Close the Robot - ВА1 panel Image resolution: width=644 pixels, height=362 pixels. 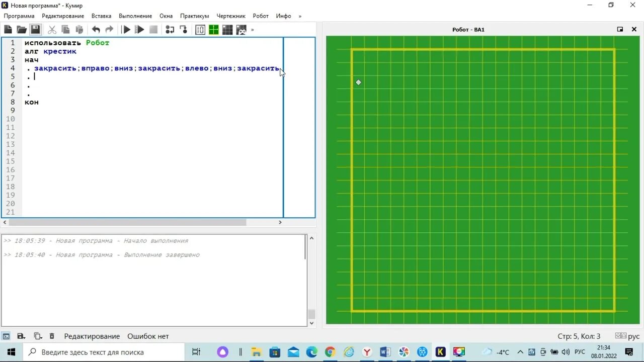point(634,29)
